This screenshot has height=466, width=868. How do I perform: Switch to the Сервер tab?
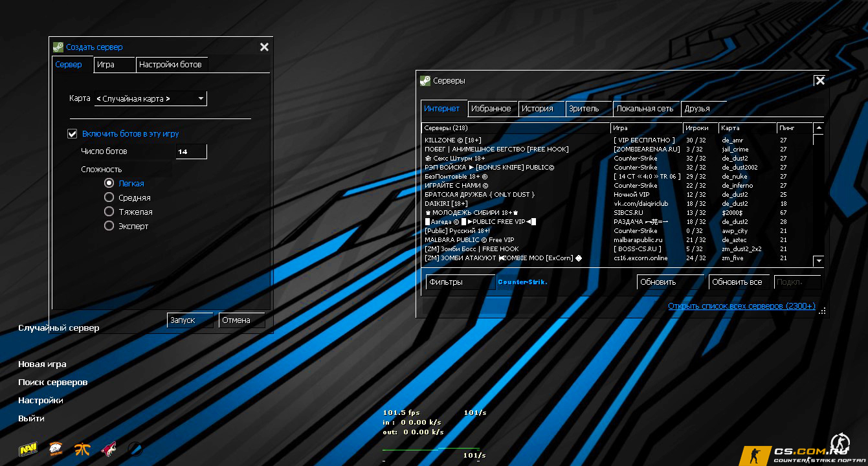72,65
